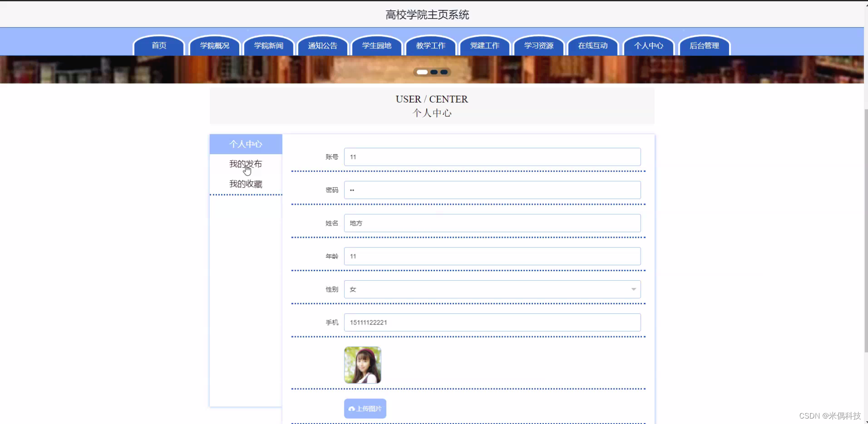Open the 学习资源 navigation tab
This screenshot has width=868, height=424.
538,45
